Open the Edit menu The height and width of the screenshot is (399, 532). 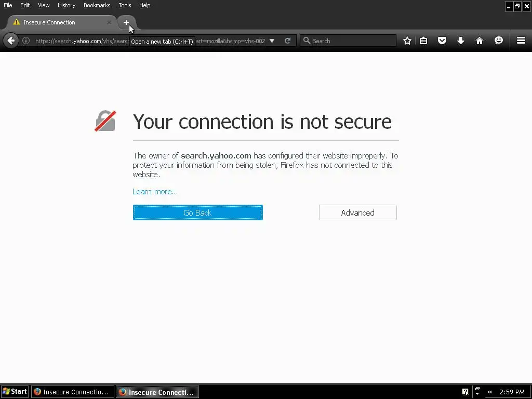tap(25, 5)
